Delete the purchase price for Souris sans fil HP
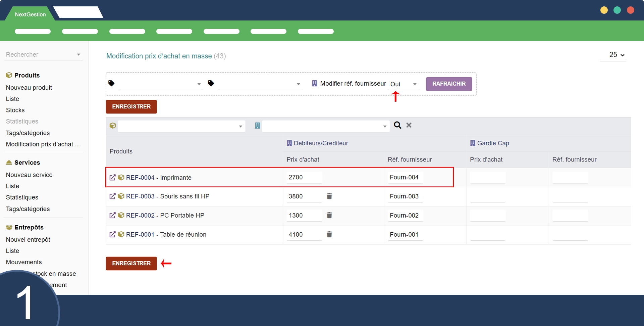This screenshot has height=326, width=644. [329, 196]
